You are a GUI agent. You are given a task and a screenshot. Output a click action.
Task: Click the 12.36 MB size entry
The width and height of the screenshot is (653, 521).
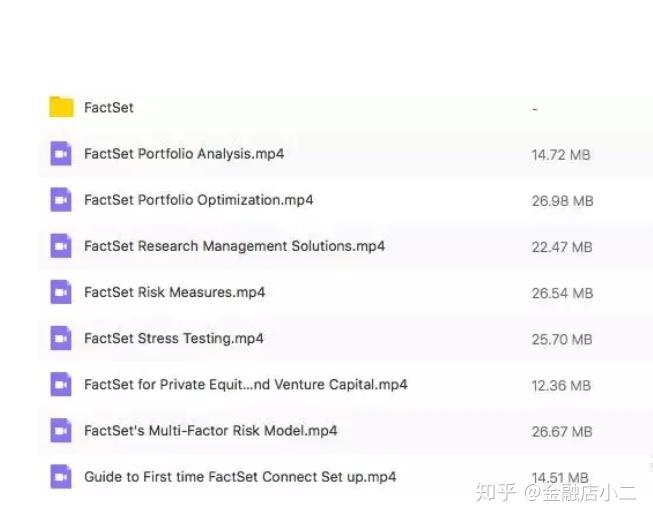pyautogui.click(x=561, y=385)
